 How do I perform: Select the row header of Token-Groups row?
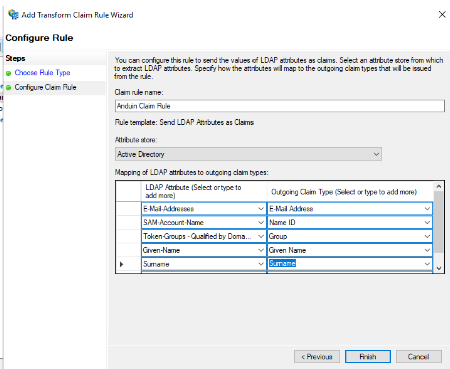(x=128, y=236)
